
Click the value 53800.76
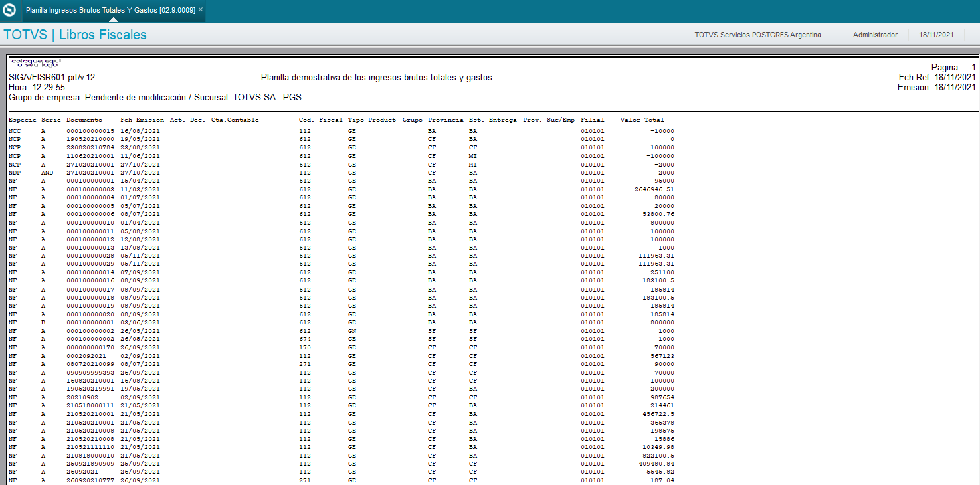click(x=658, y=215)
